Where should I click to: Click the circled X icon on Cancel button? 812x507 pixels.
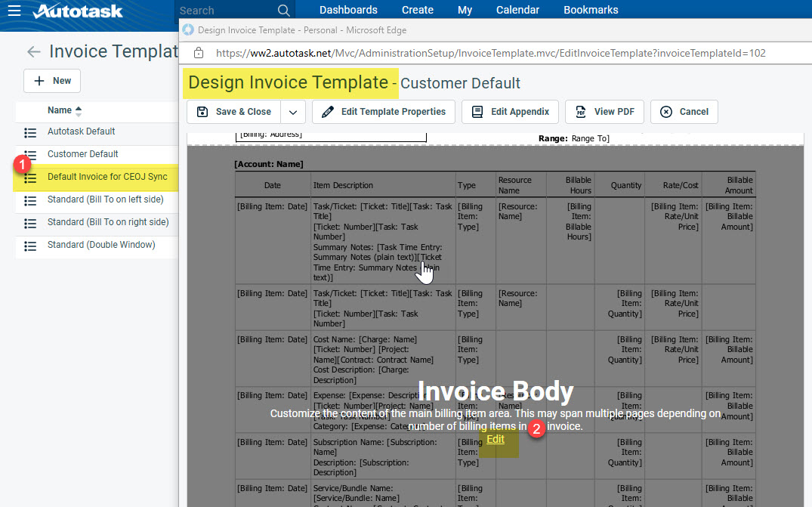pos(664,110)
